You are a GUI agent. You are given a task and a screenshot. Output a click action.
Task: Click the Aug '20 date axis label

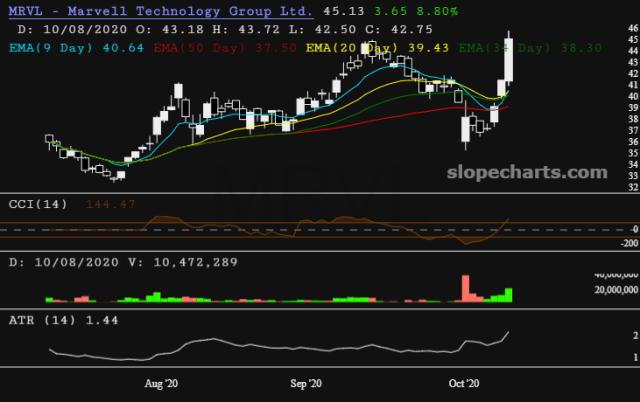coord(161,382)
